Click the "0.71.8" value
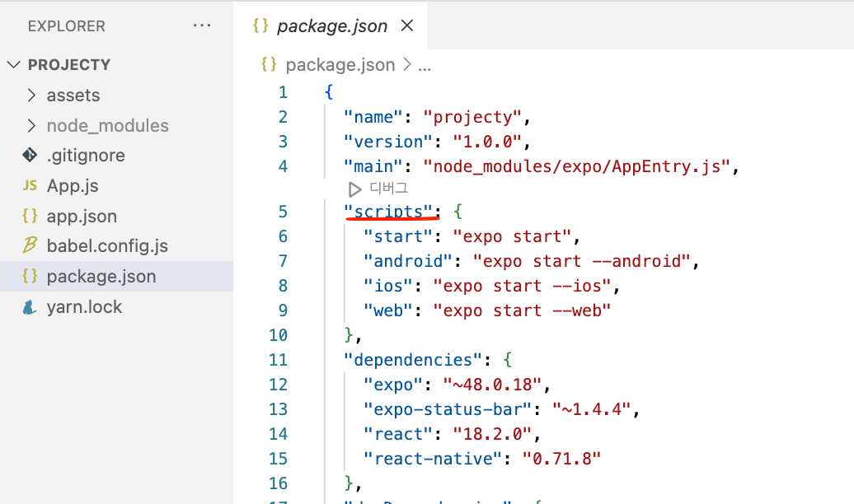The image size is (854, 504). pyautogui.click(x=561, y=459)
